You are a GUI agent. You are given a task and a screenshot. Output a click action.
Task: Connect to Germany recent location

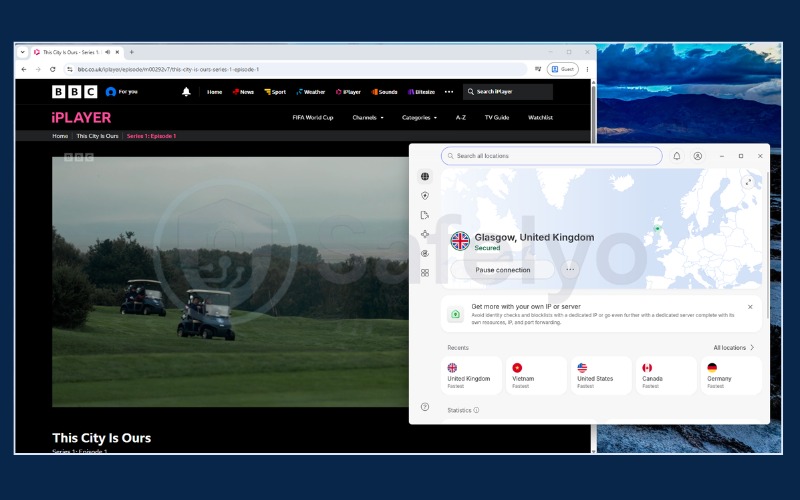tap(731, 376)
